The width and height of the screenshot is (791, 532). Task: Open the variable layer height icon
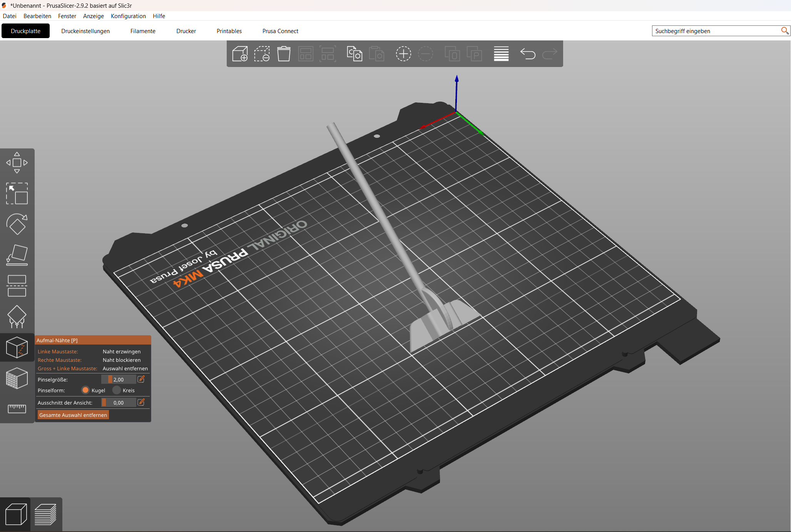(501, 54)
